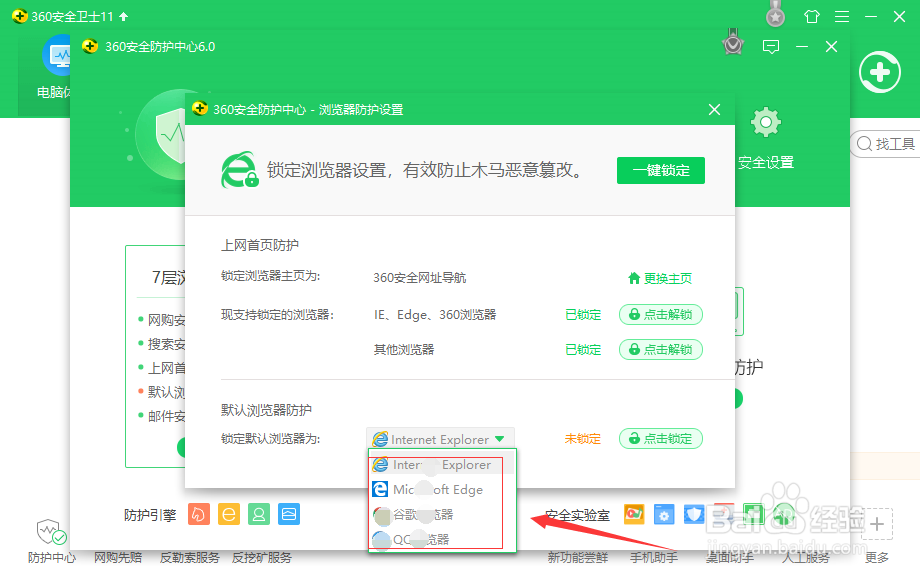Click the orange flame protection engine icon
The image size is (920, 580).
[x=199, y=514]
